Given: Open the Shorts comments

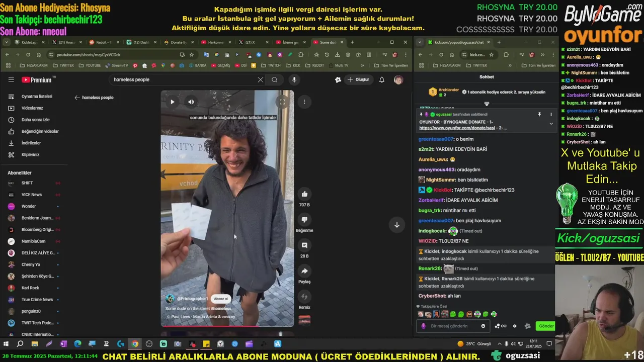Looking at the screenshot, I should [304, 245].
